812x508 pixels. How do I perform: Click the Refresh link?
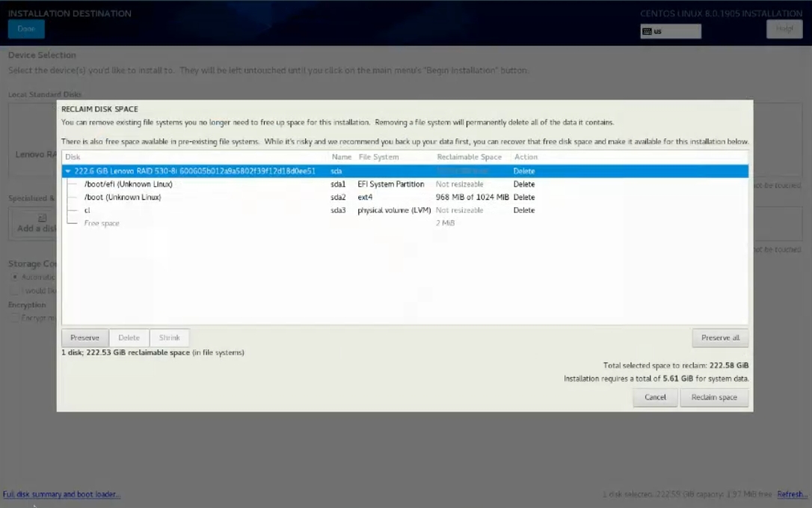coord(792,495)
